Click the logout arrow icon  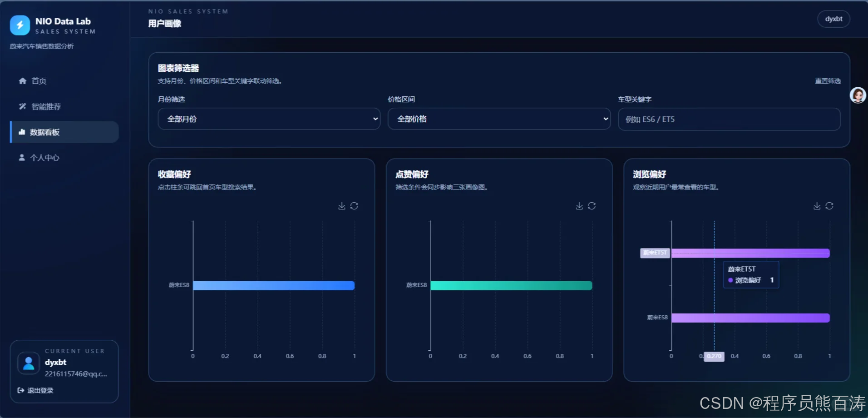(21, 390)
